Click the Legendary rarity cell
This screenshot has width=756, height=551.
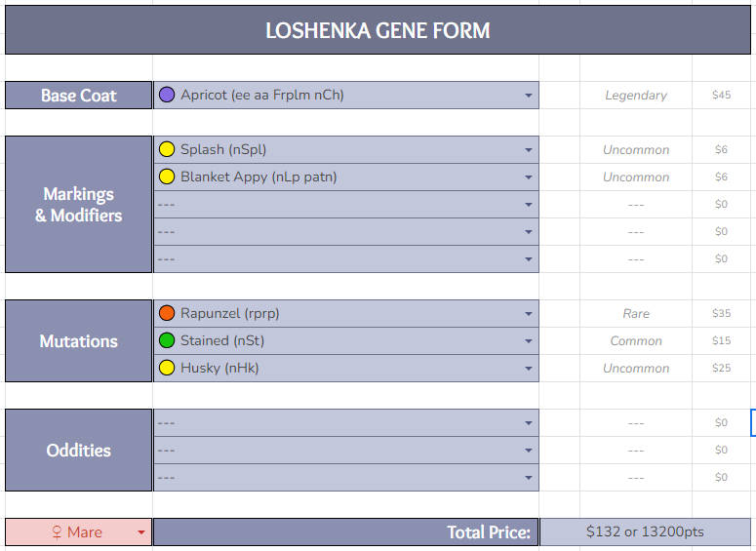[x=636, y=96]
